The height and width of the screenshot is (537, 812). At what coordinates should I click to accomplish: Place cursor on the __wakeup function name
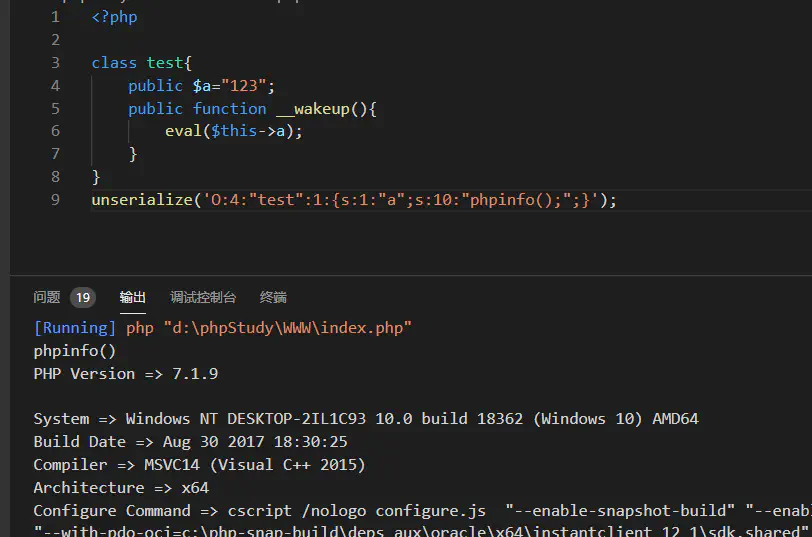(x=312, y=109)
